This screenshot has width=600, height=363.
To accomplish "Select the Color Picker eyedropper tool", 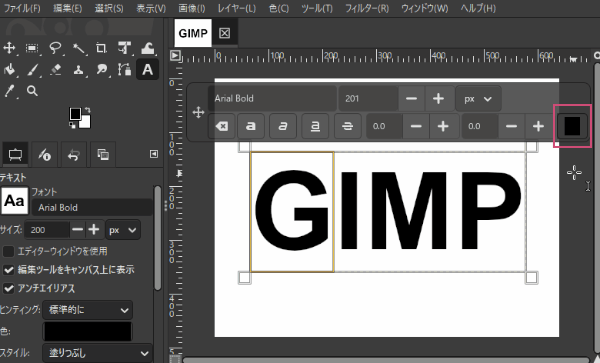I will coord(9,91).
